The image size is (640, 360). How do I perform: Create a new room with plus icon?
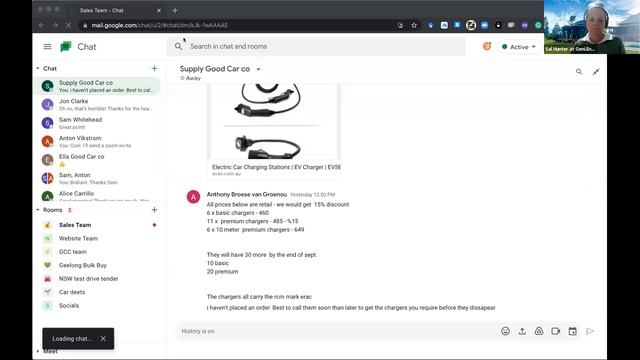(x=154, y=210)
